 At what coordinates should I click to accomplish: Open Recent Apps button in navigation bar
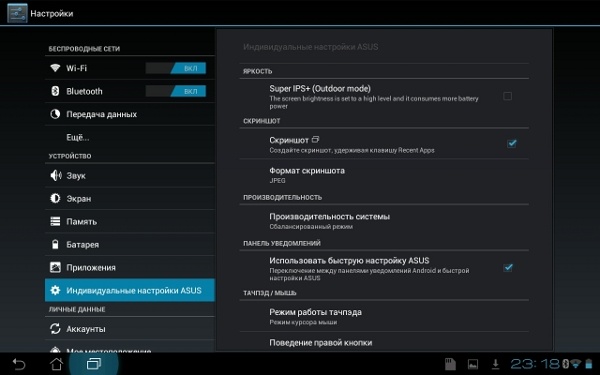[94, 364]
